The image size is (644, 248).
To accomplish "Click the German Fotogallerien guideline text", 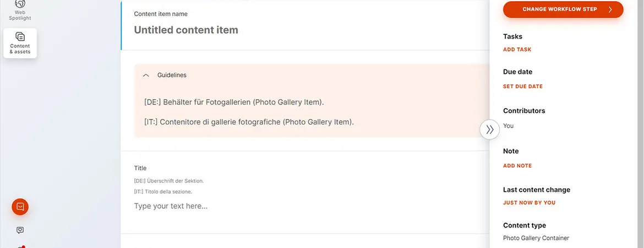I will [234, 103].
